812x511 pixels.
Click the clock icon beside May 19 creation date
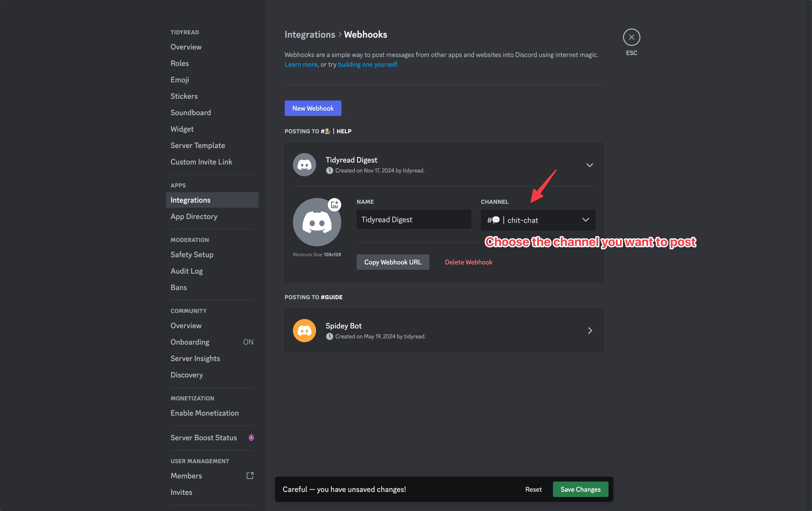click(x=329, y=336)
